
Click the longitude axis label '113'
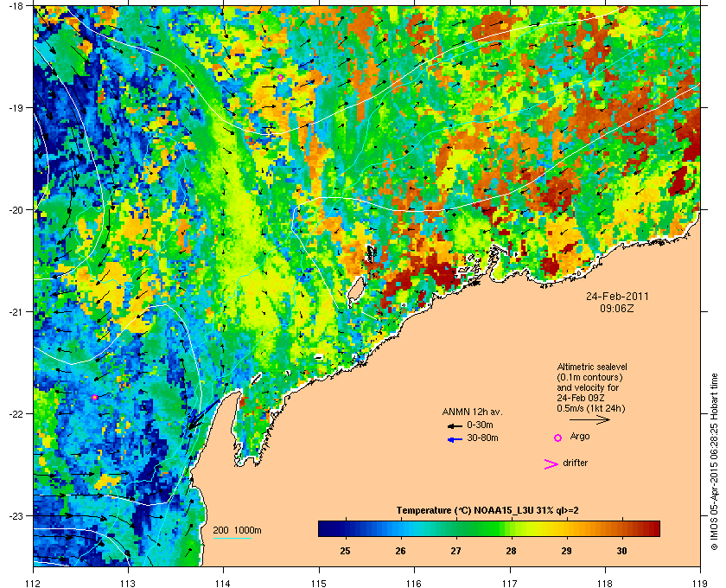(x=128, y=583)
